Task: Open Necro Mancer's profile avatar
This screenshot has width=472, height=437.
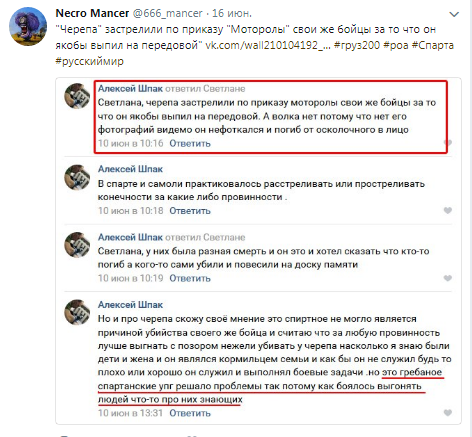Action: (28, 26)
